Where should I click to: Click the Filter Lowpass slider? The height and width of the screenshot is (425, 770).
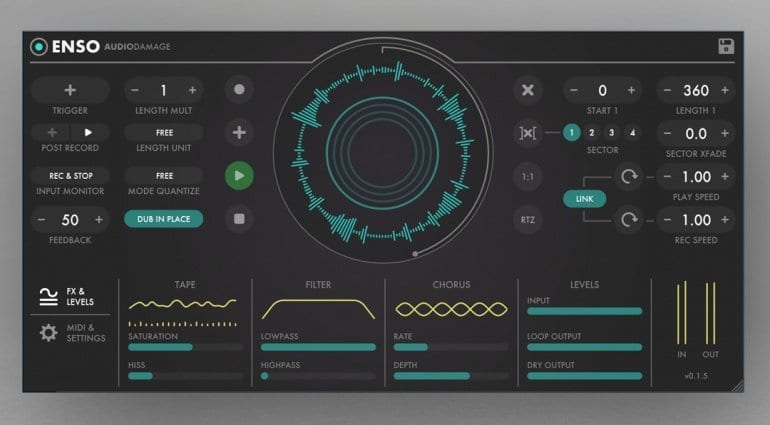(x=318, y=347)
